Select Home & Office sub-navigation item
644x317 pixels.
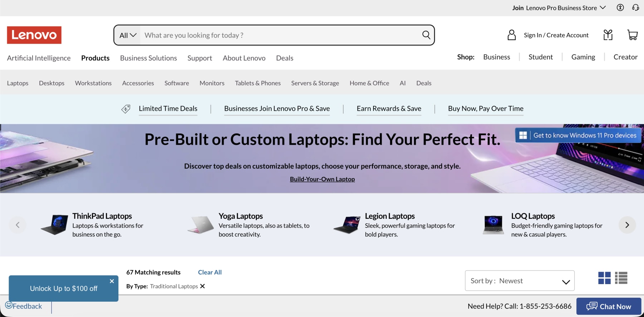pyautogui.click(x=369, y=83)
